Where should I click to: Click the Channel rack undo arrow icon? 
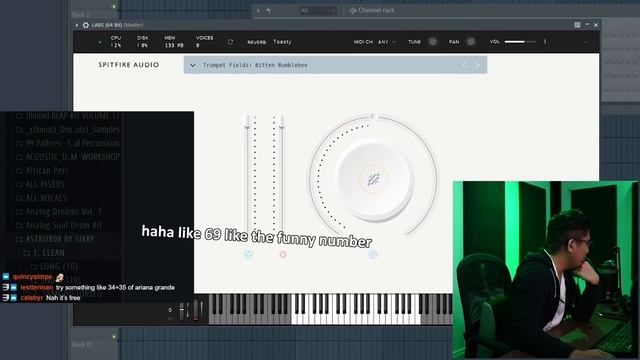tap(268, 10)
